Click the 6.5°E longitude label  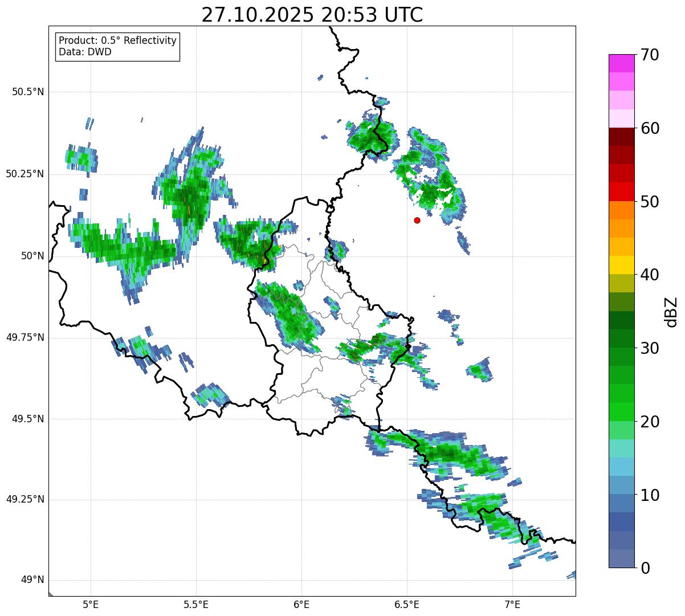(407, 605)
